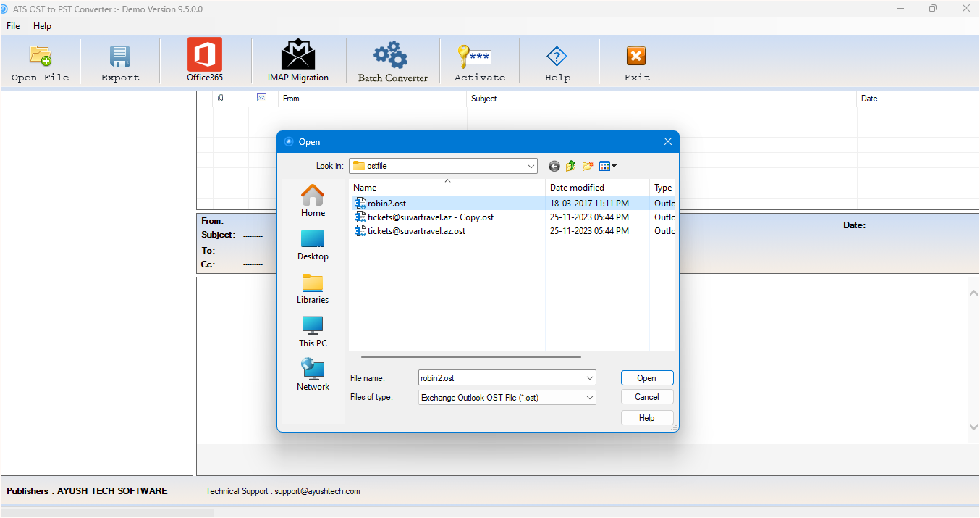Sort files by the Name column
Viewport: 980px width, 518px height.
click(447, 188)
